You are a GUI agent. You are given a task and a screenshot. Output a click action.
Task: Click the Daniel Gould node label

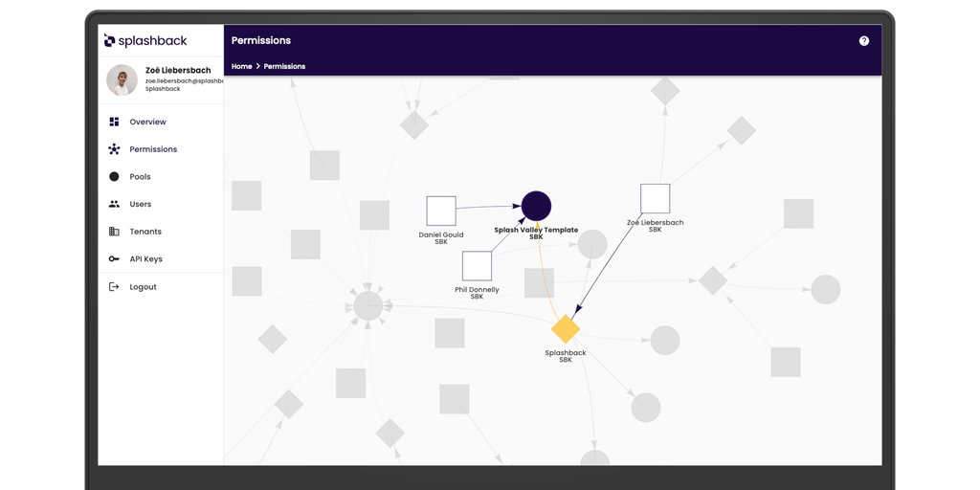pos(441,238)
